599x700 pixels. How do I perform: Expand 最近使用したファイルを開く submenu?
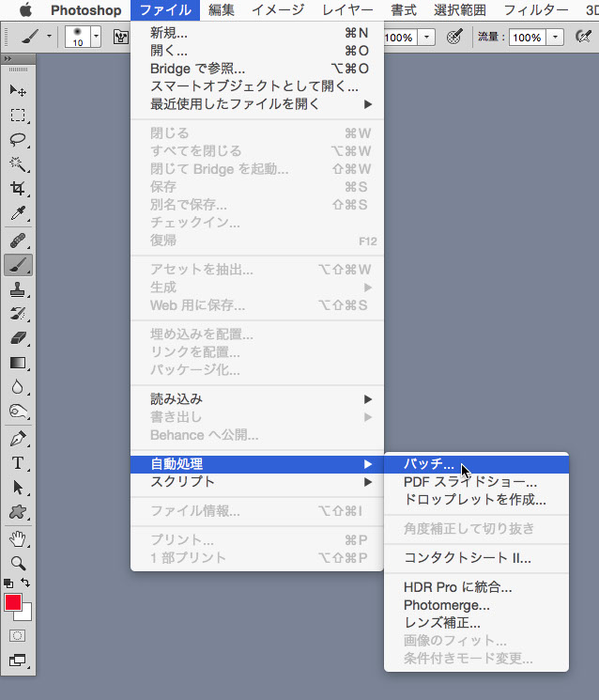pyautogui.click(x=257, y=104)
